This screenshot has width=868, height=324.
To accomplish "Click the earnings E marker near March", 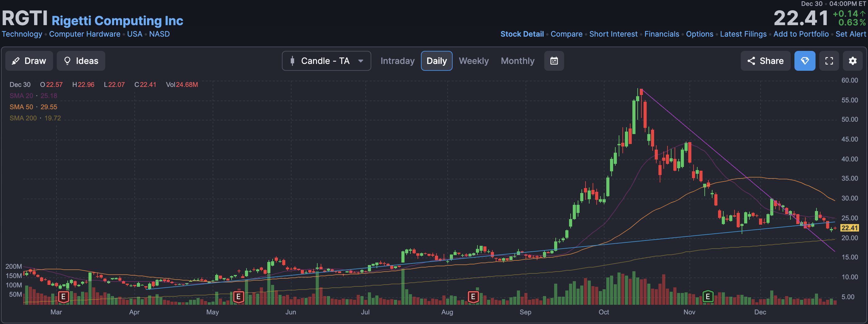I will point(63,297).
